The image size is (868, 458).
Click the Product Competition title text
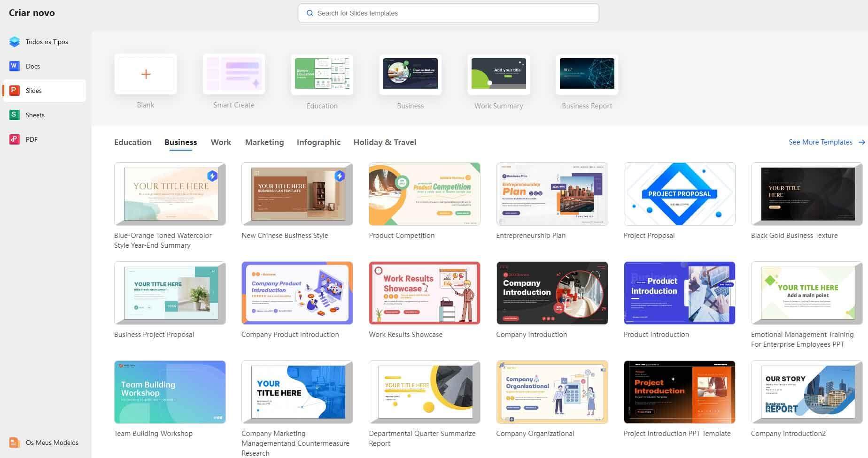pyautogui.click(x=402, y=236)
